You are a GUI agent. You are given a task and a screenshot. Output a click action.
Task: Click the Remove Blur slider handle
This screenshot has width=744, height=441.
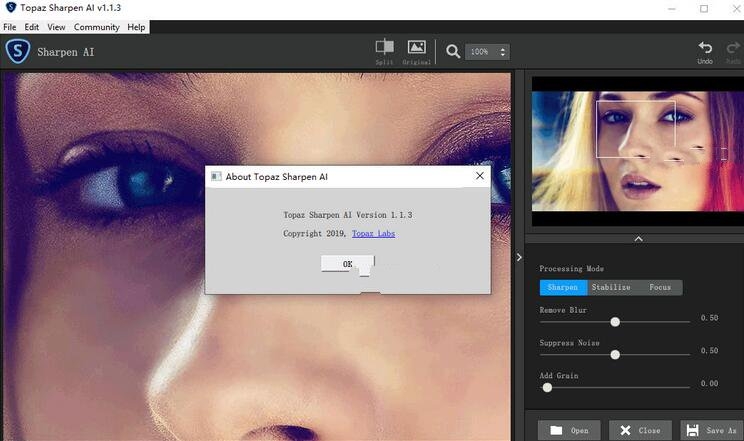(615, 322)
